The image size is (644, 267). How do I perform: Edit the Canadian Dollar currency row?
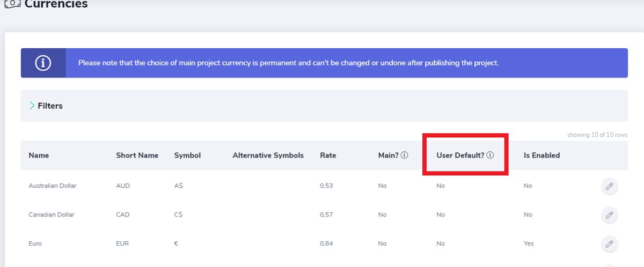click(x=609, y=215)
